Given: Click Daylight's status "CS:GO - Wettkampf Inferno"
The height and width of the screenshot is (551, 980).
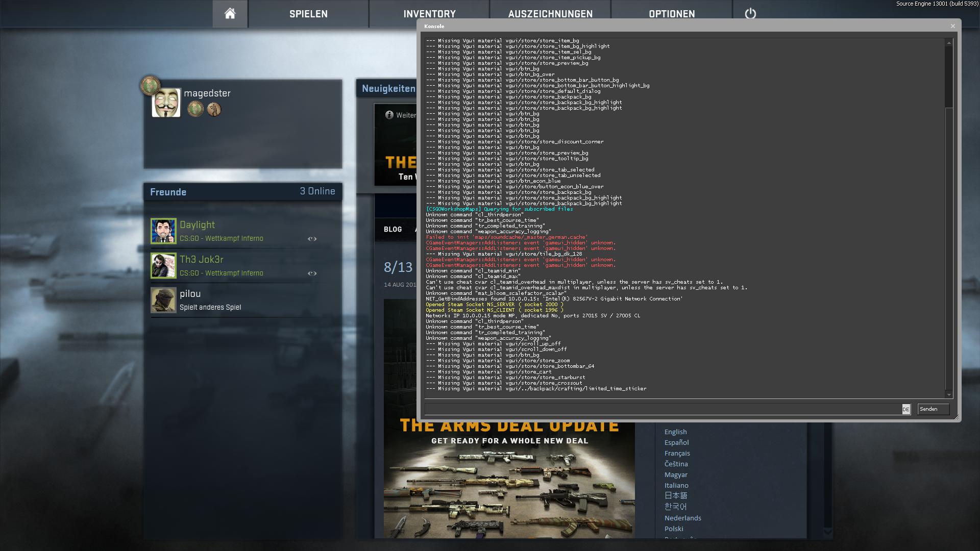Looking at the screenshot, I should tap(222, 239).
